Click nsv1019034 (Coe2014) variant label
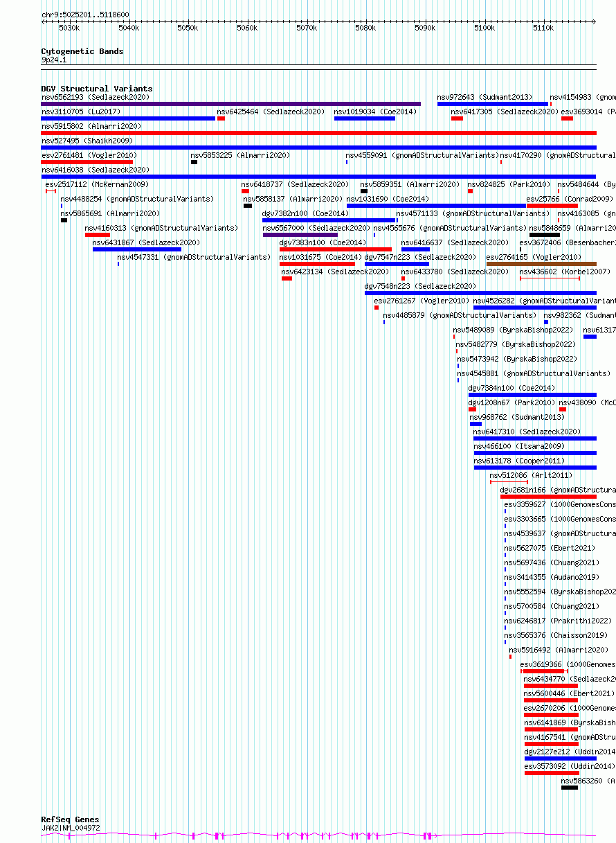This screenshot has width=616, height=843. [x=375, y=112]
